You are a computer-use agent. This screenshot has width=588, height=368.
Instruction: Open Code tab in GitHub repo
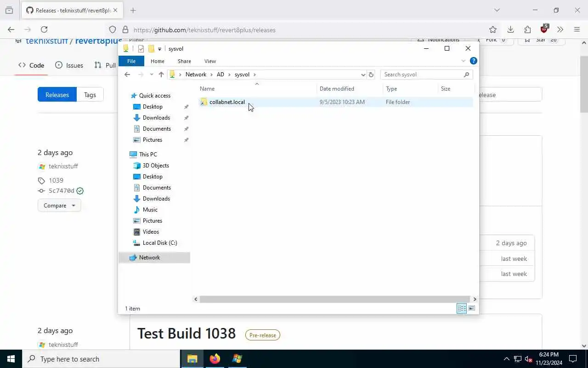[x=31, y=65]
